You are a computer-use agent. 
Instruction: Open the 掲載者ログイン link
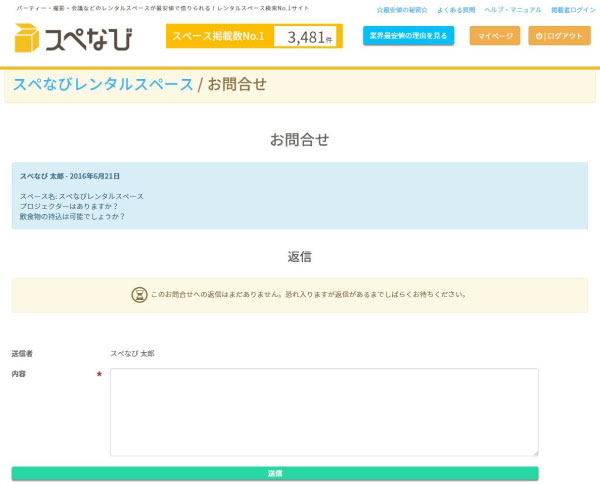click(573, 9)
